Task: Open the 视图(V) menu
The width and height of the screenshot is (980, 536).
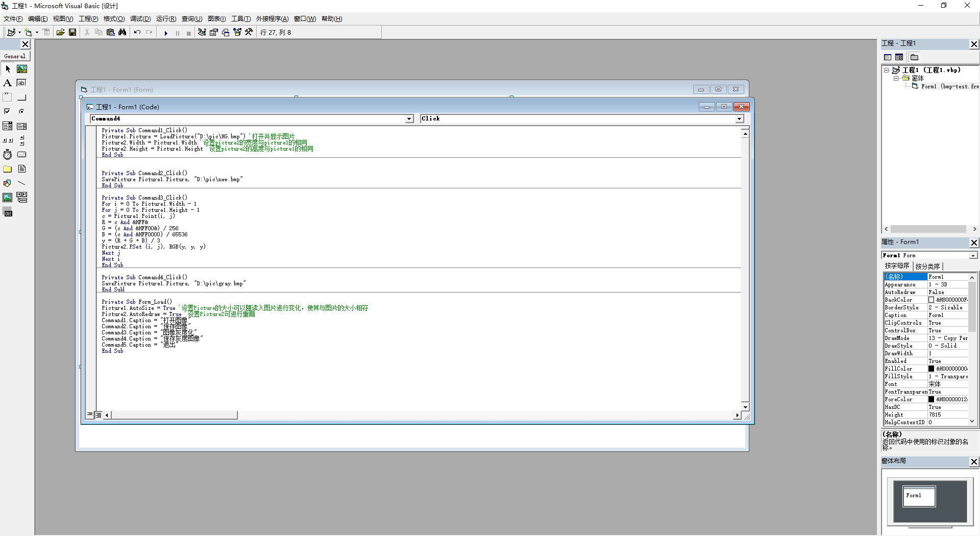Action: [x=63, y=19]
